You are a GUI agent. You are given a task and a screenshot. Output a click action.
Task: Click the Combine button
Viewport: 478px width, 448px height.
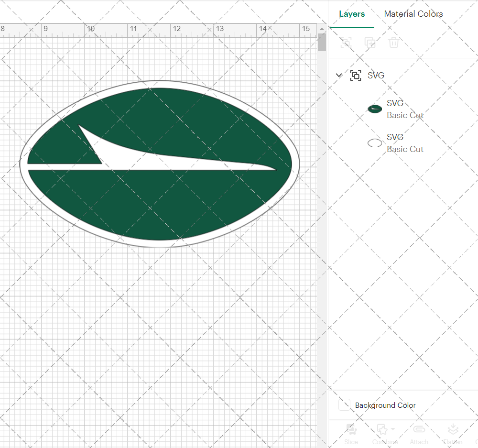(x=384, y=434)
